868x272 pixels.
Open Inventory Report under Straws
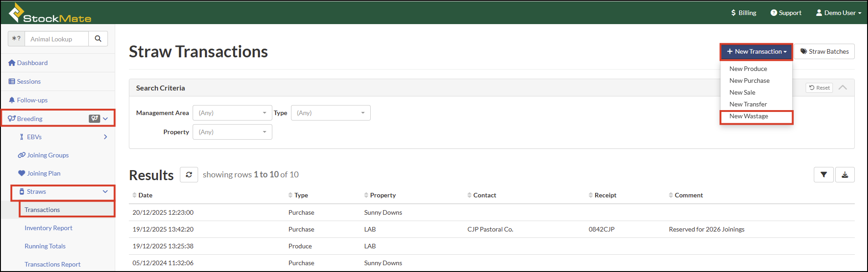pos(48,228)
